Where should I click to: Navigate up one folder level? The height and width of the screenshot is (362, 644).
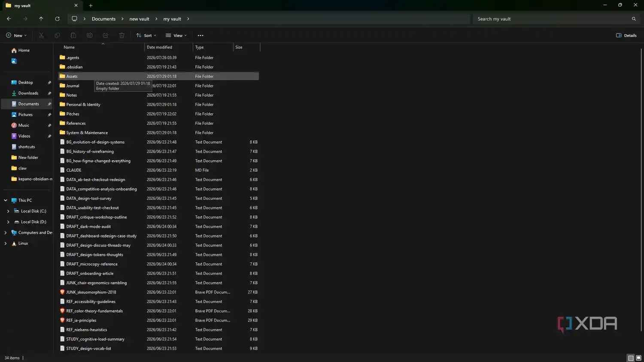41,19
